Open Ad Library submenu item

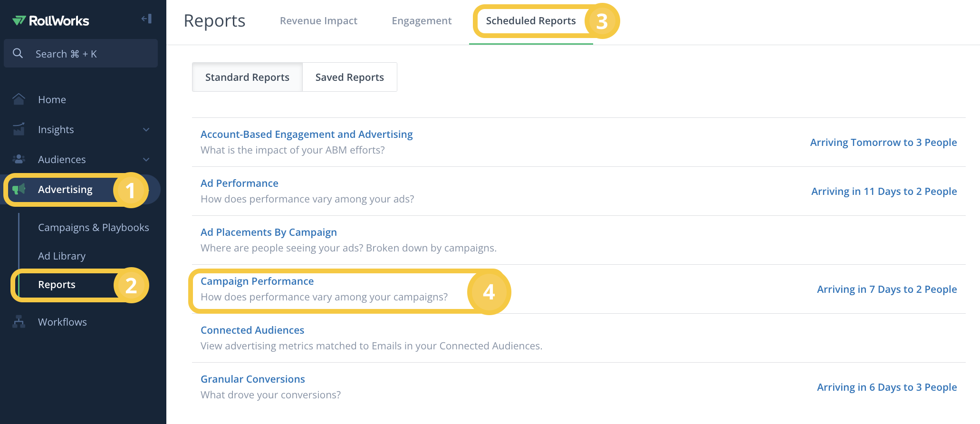click(x=62, y=256)
